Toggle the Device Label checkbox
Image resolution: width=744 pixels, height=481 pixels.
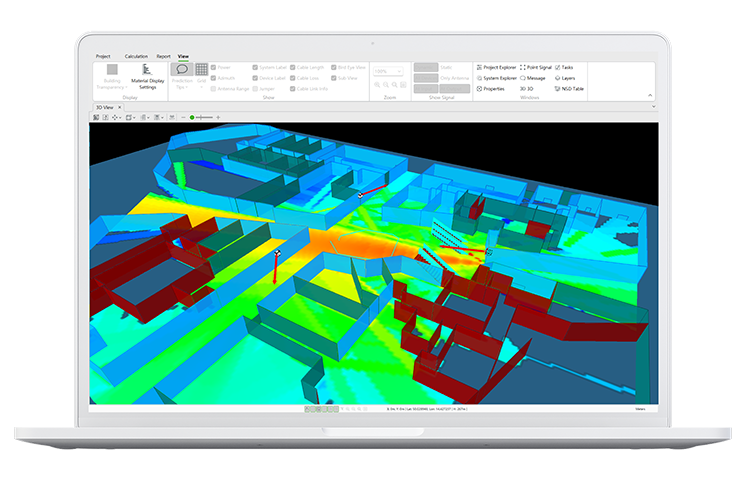pyautogui.click(x=255, y=78)
